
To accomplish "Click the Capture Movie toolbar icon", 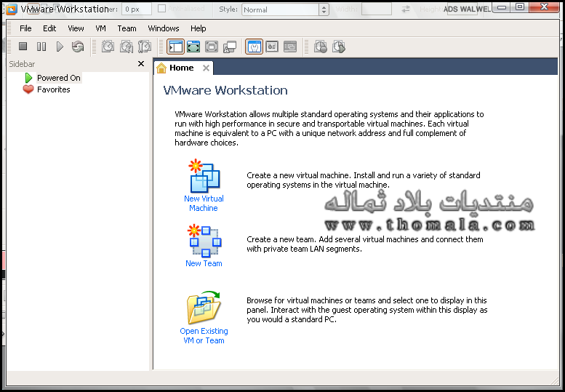I will [339, 47].
